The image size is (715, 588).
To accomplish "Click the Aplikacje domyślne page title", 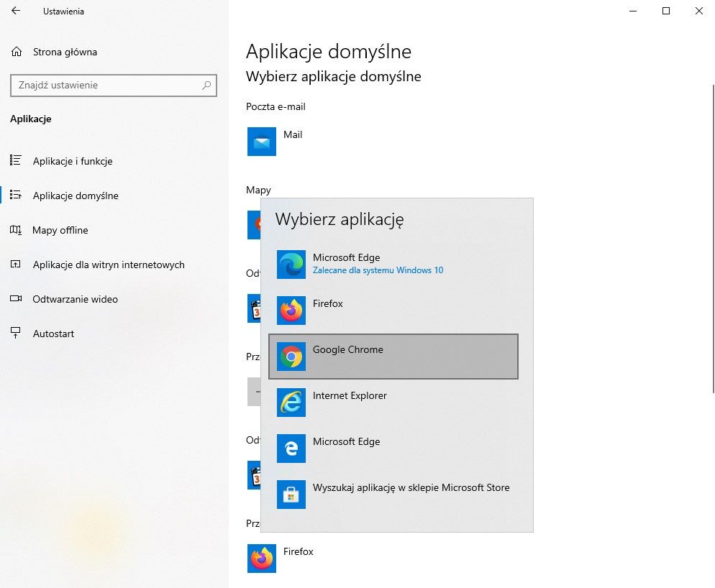I will [x=328, y=52].
